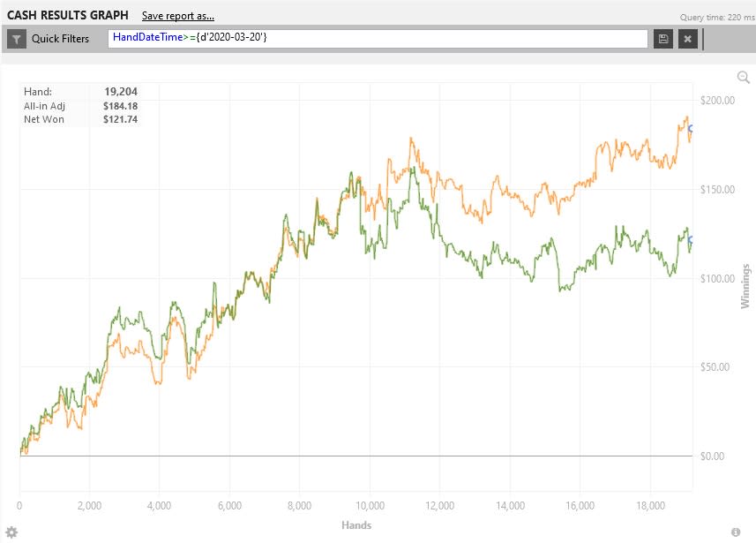Click the $50.00 axis label
The height and width of the screenshot is (543, 756).
point(715,366)
